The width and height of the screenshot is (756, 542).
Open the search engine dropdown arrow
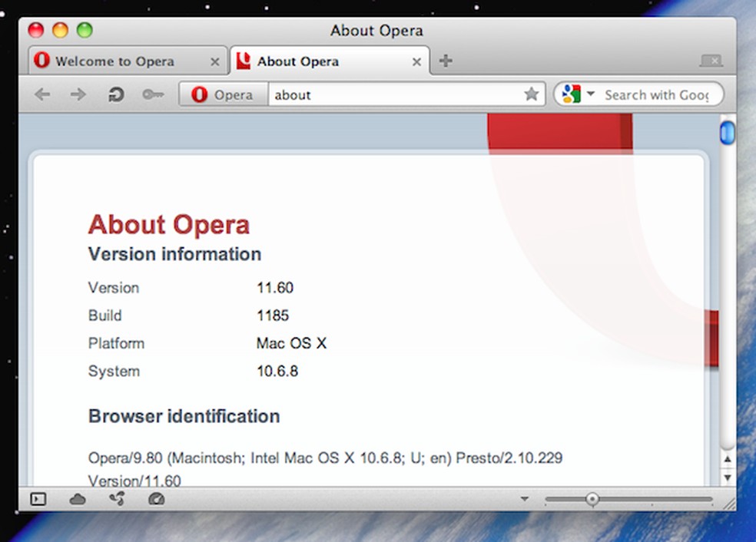click(x=591, y=93)
